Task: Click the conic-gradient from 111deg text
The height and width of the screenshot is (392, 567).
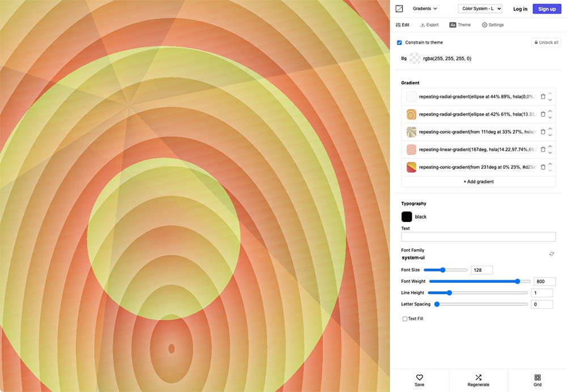Action: [477, 132]
